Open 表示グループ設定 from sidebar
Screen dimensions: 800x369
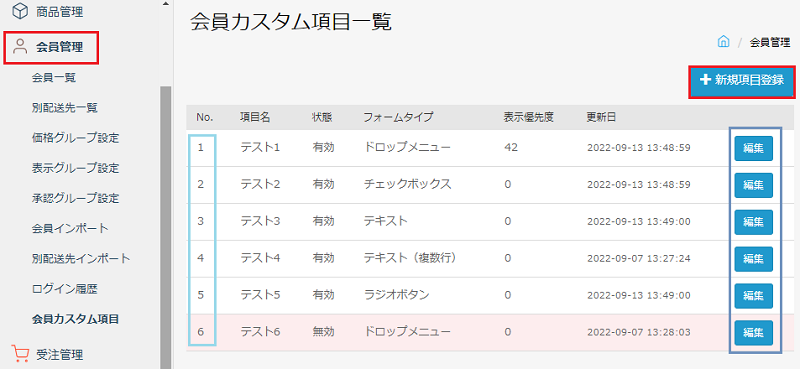coord(75,168)
